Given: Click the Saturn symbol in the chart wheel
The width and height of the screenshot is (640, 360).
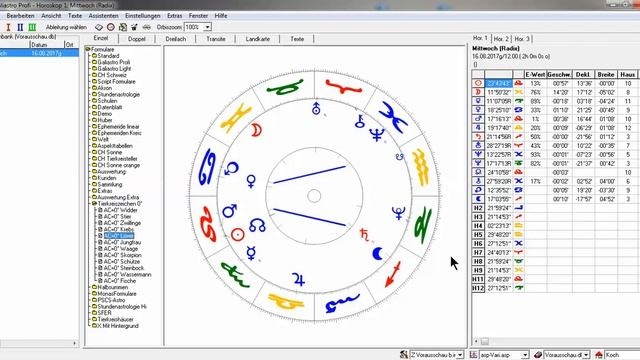Looking at the screenshot, I should click(364, 235).
